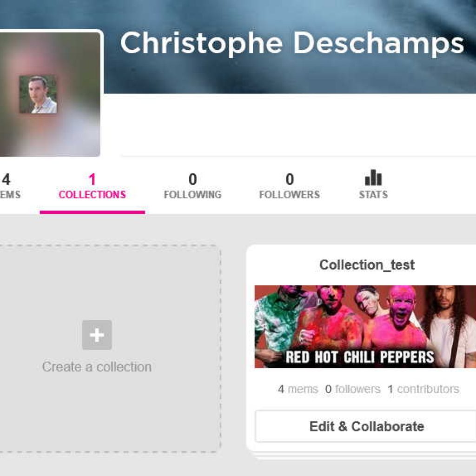Go to the Mems tab
476x476 pixels.
9,186
